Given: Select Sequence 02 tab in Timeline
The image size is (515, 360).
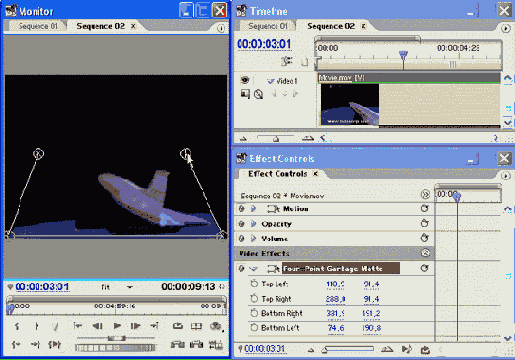Looking at the screenshot, I should coord(331,26).
